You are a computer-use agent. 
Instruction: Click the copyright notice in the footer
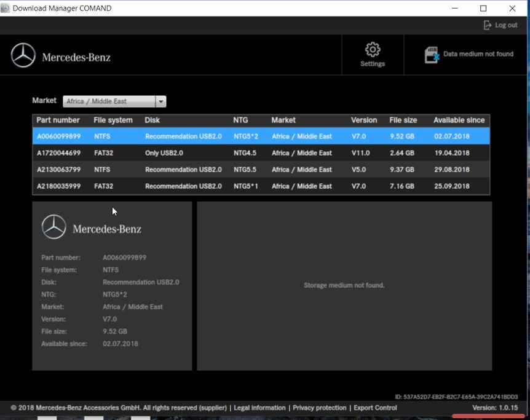[119, 408]
